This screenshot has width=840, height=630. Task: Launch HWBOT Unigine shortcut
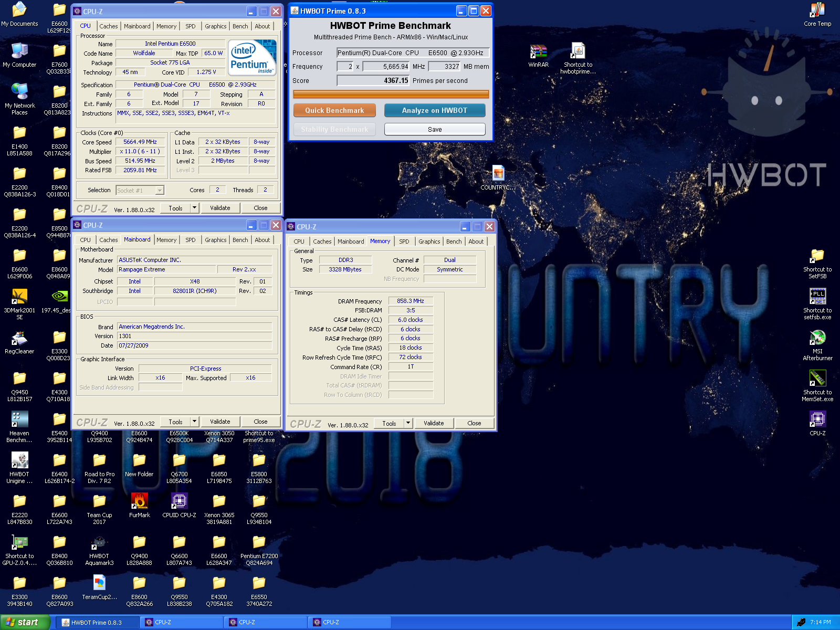19,468
